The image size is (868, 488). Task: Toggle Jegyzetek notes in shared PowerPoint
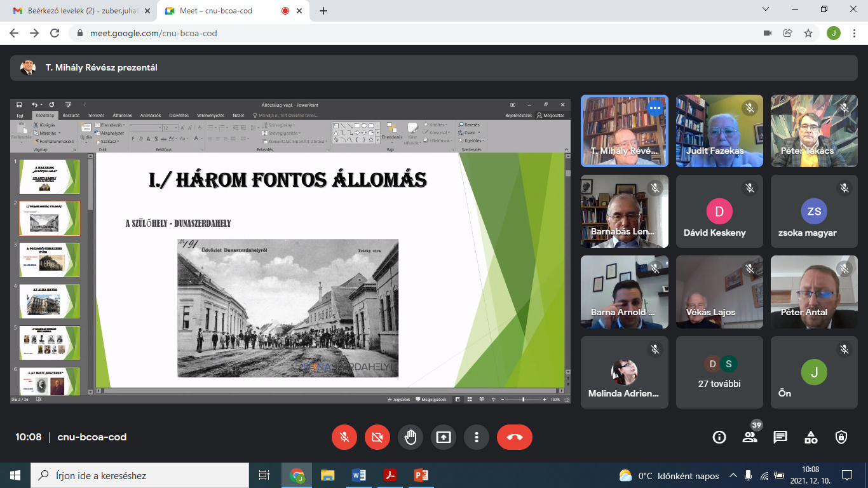[398, 400]
